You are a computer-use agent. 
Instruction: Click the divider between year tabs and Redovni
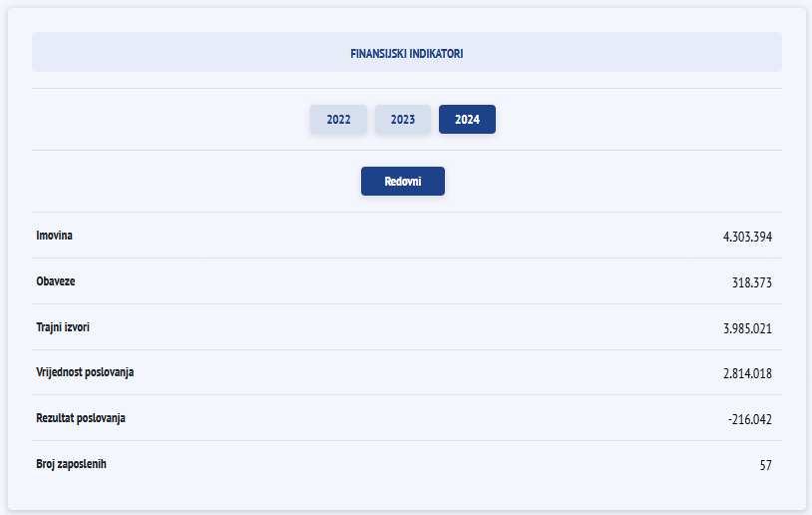(406, 151)
